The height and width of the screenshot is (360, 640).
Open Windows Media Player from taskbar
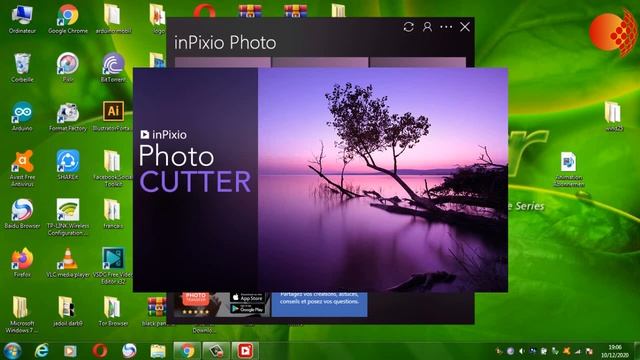click(x=70, y=351)
